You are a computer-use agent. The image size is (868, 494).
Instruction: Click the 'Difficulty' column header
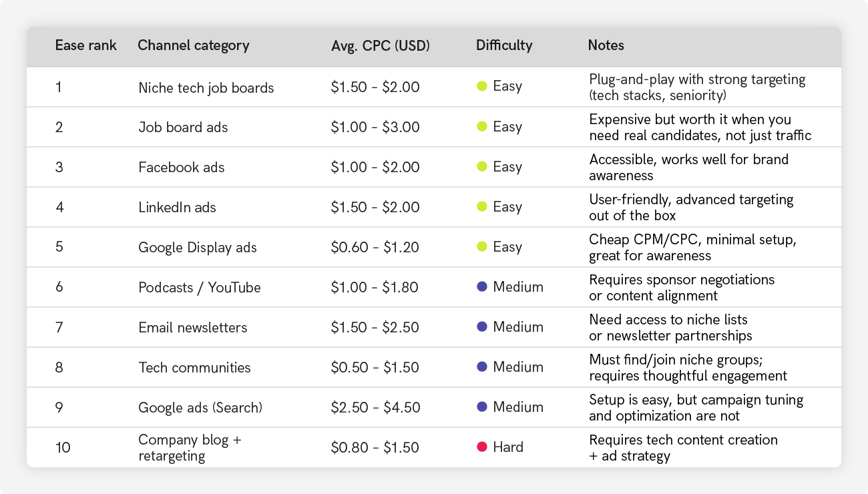point(504,45)
